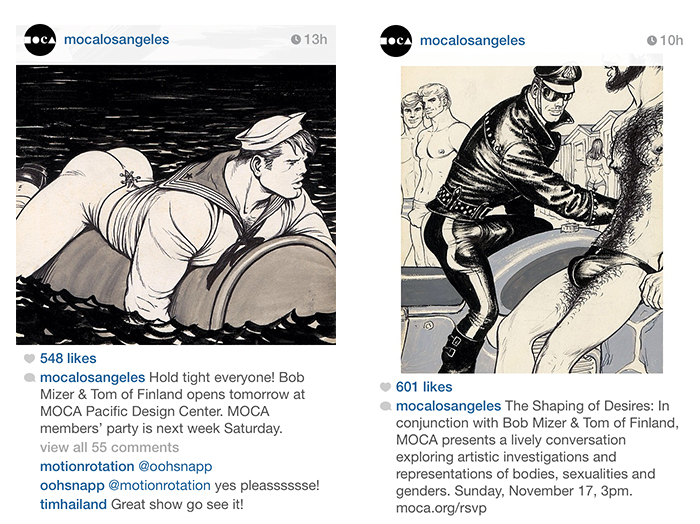Open mocalosangeles username in right post header
Image resolution: width=700 pixels, height=524 pixels.
coord(472,41)
